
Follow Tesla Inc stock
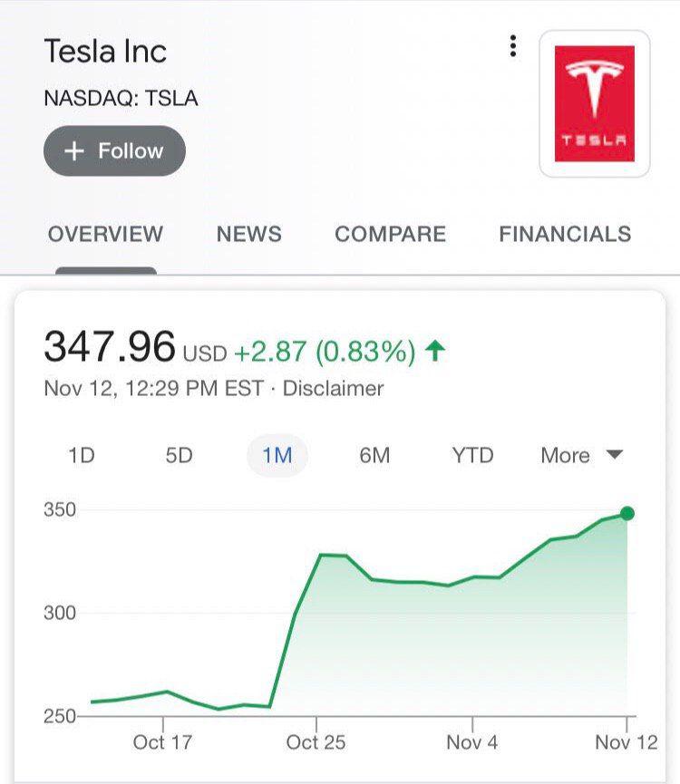(x=114, y=151)
